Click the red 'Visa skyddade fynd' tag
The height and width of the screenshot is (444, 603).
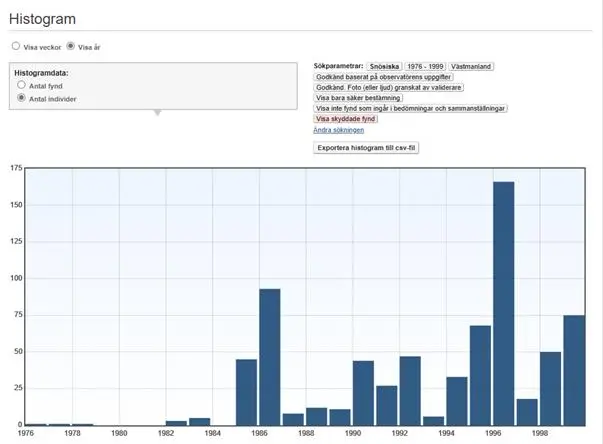click(x=346, y=119)
